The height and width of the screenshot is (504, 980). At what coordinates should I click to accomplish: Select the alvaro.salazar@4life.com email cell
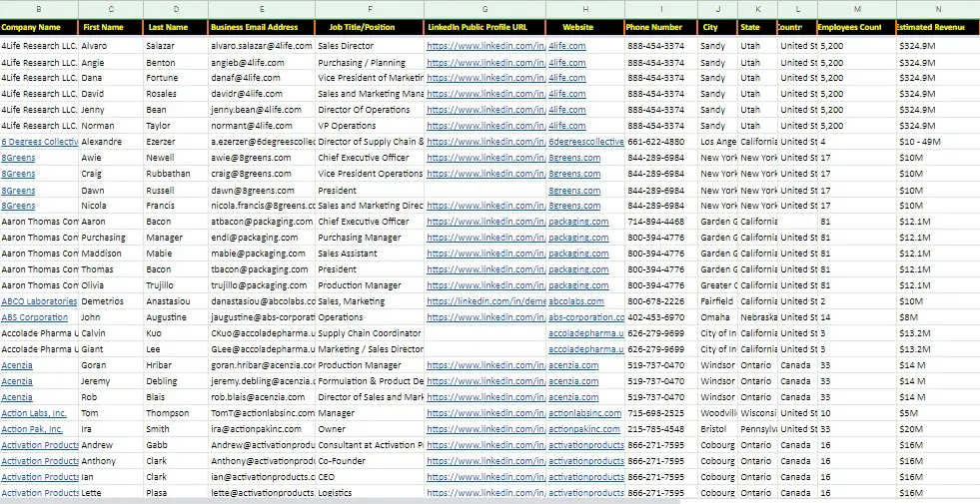[260, 46]
